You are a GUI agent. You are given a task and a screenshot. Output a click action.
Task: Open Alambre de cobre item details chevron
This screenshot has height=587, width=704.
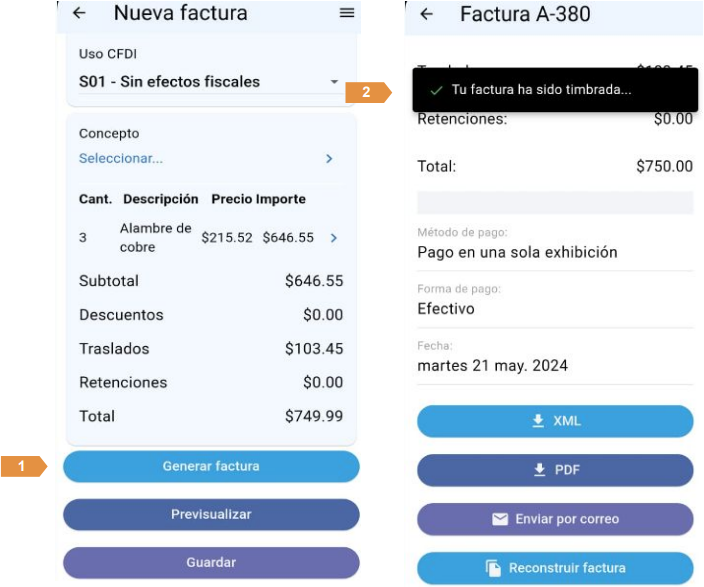click(334, 238)
